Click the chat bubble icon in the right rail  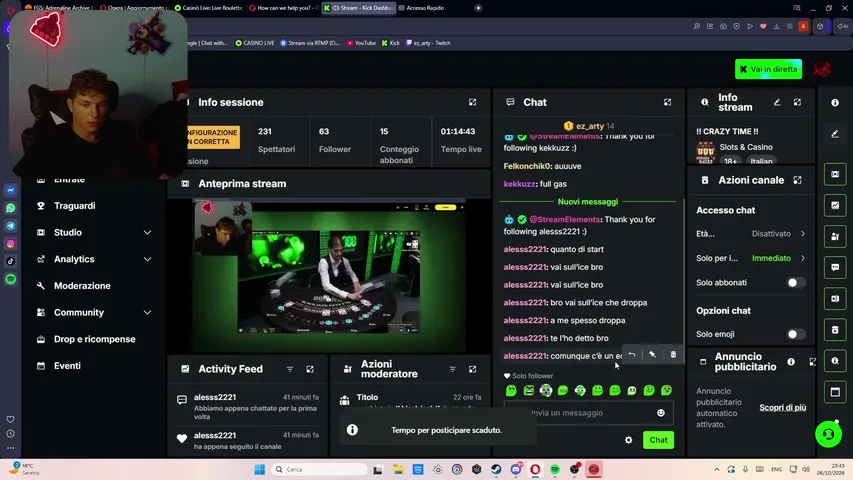[x=835, y=267]
